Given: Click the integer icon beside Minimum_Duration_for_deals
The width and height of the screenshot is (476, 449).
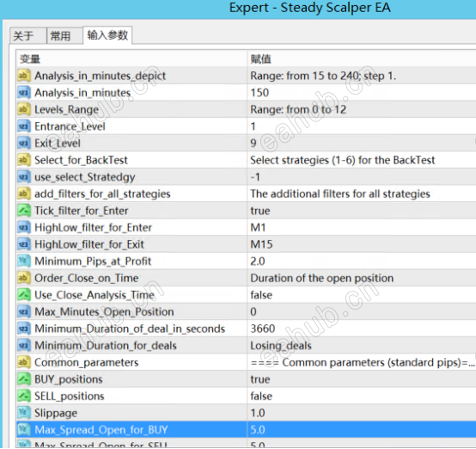Looking at the screenshot, I should [24, 345].
